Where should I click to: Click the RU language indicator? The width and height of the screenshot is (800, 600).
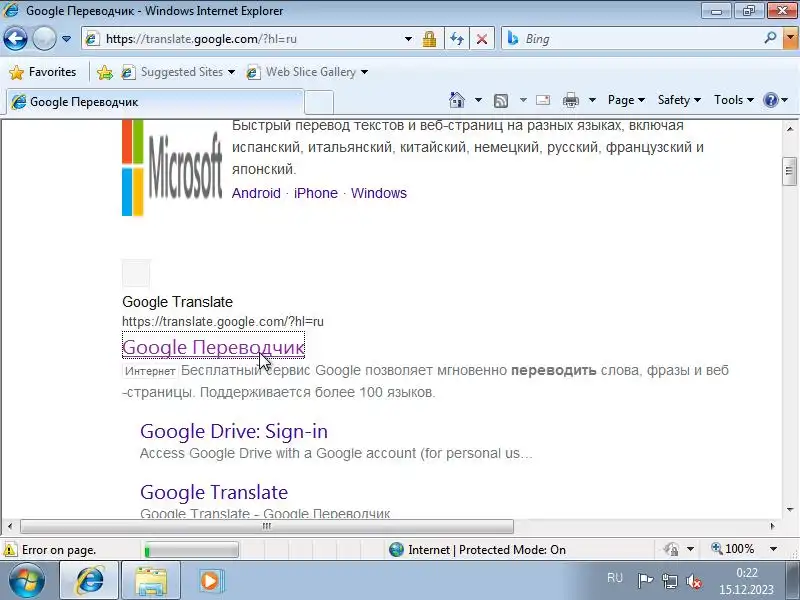615,578
